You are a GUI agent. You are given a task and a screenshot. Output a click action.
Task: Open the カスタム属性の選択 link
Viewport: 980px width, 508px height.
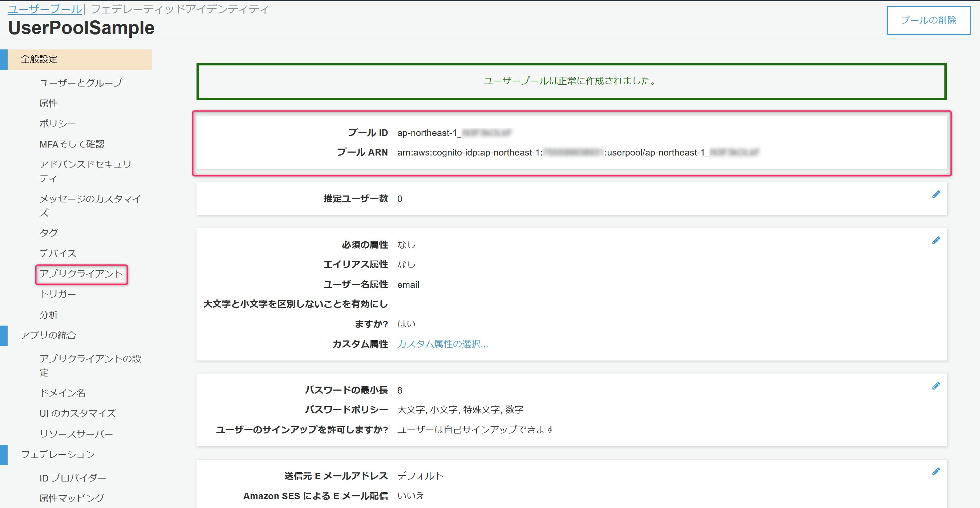coord(442,344)
